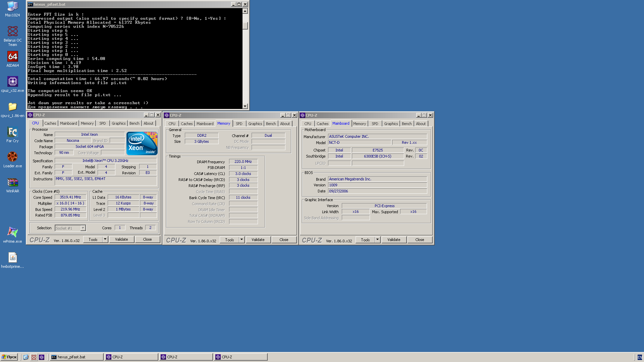The height and width of the screenshot is (362, 644).
Task: Click the title bar icon of the CPU-Z CPU window
Action: 30,115
